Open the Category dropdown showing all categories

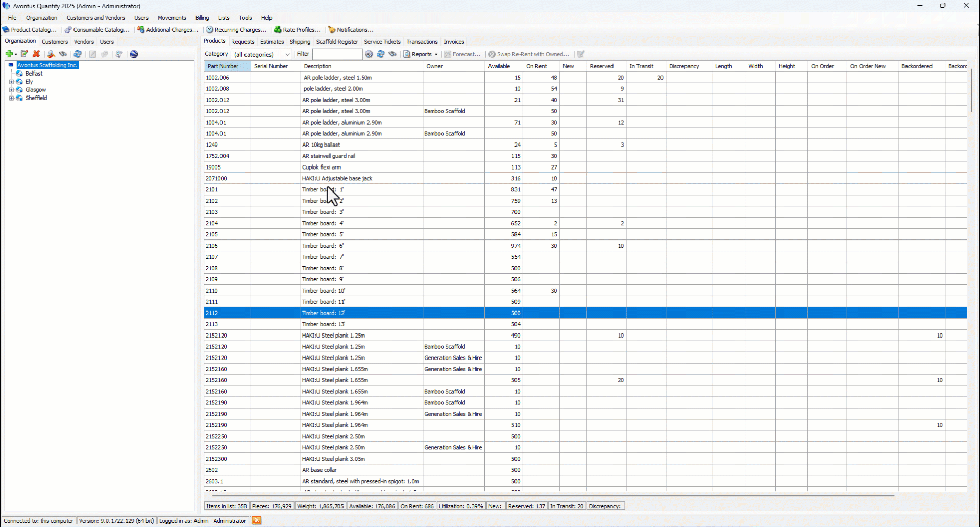262,54
